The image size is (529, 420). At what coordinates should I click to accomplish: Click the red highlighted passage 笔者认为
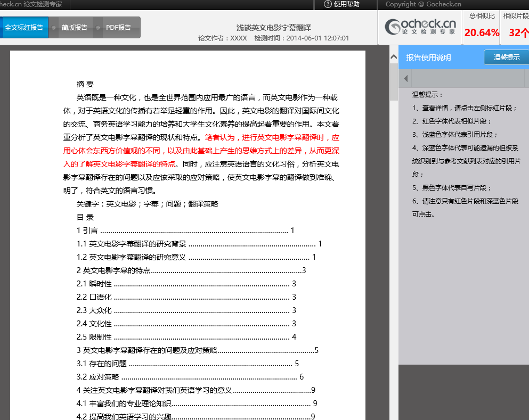point(201,151)
